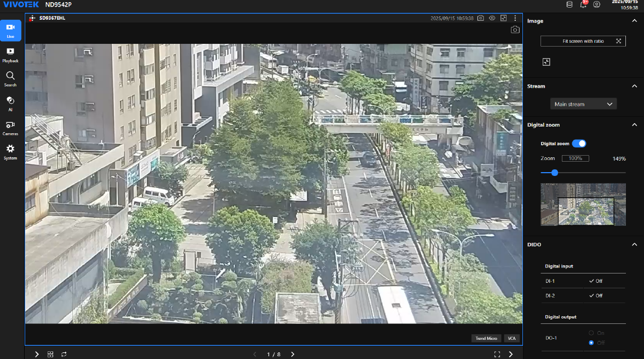Click the Fit screen with ratio button

(x=583, y=41)
